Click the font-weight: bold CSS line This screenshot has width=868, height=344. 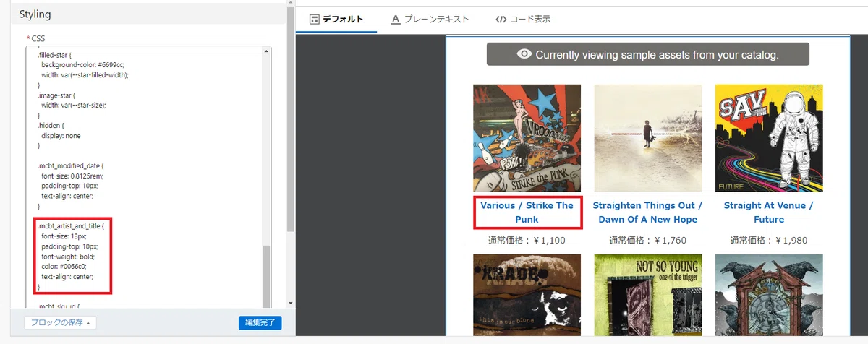68,257
